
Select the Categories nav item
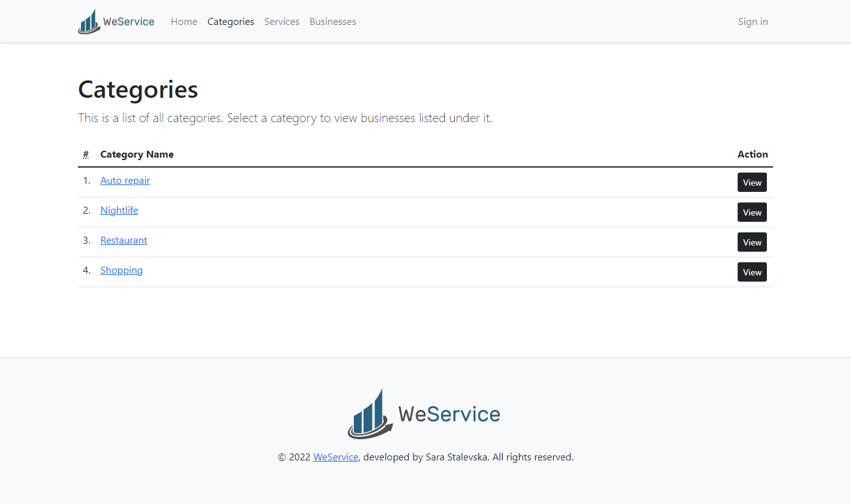pyautogui.click(x=231, y=22)
